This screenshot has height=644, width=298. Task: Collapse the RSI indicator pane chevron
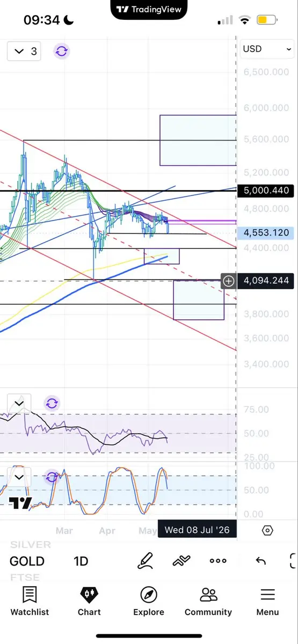tap(19, 403)
